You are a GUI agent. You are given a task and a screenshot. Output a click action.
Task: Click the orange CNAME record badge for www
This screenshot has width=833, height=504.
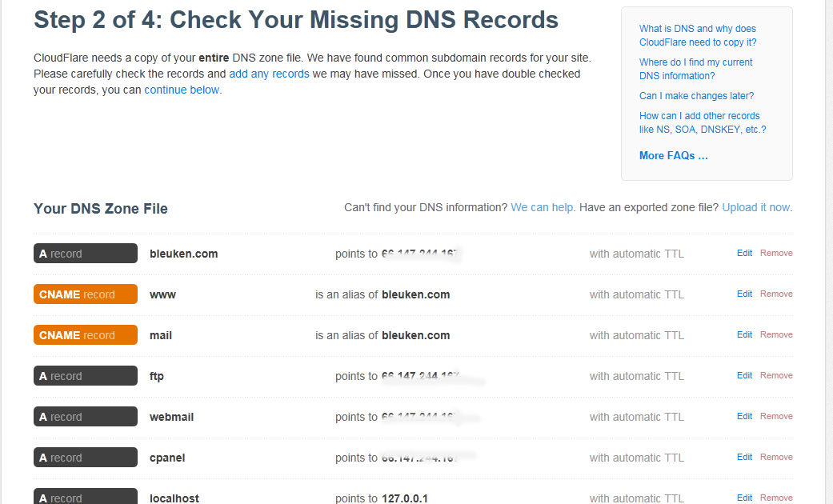click(x=86, y=294)
